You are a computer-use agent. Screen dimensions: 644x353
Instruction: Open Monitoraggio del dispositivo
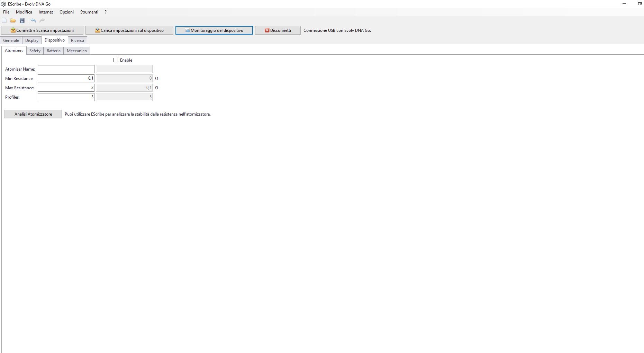[x=214, y=30]
